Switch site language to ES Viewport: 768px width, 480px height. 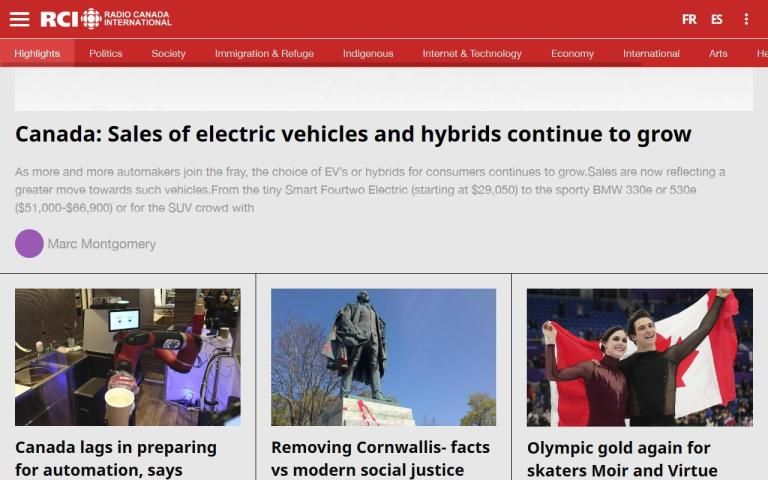(717, 19)
